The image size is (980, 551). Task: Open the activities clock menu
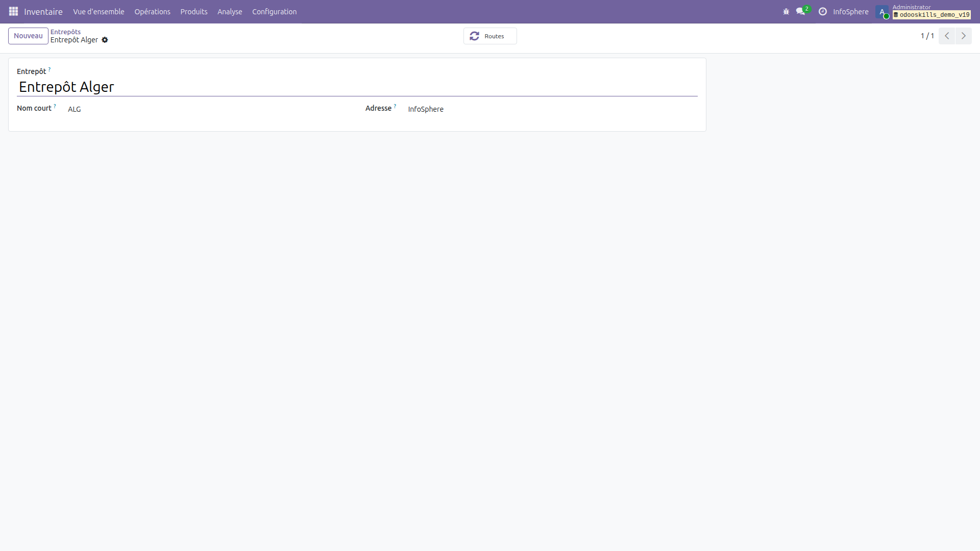tap(823, 12)
